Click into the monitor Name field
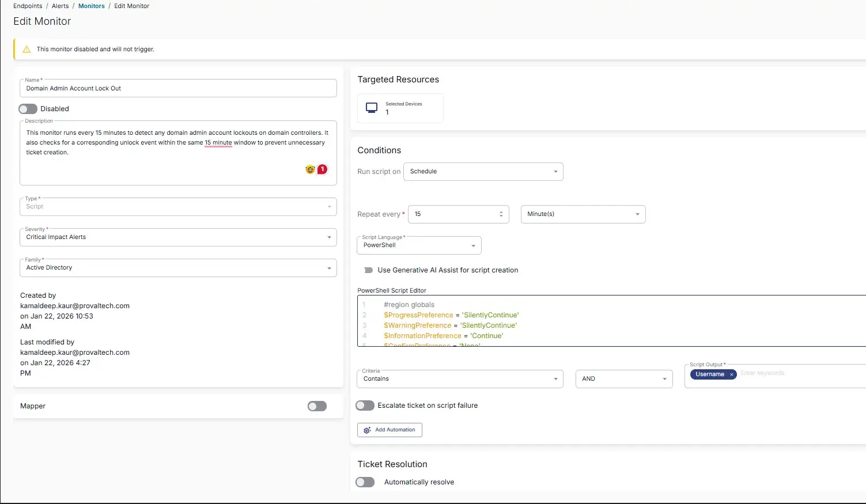The image size is (866, 504). (x=178, y=89)
